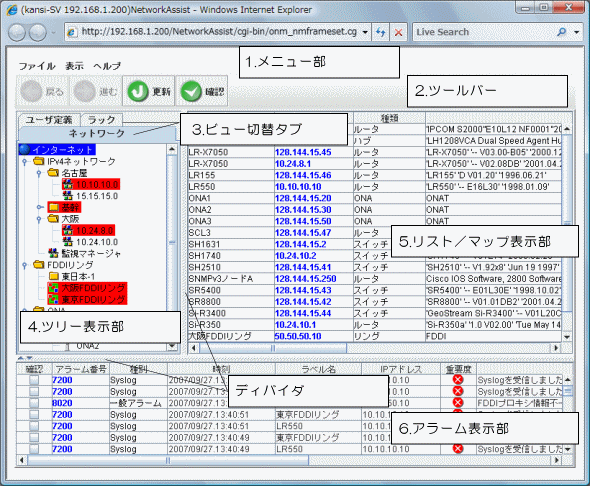The image size is (590, 486).
Task: Click the grayed-out 戻る toolbar button
Action: pos(42,91)
